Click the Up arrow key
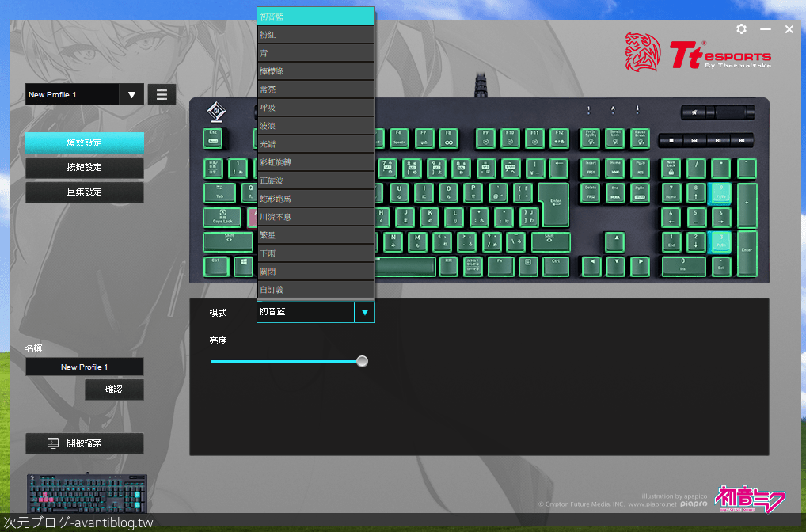The image size is (806, 532). (x=615, y=241)
